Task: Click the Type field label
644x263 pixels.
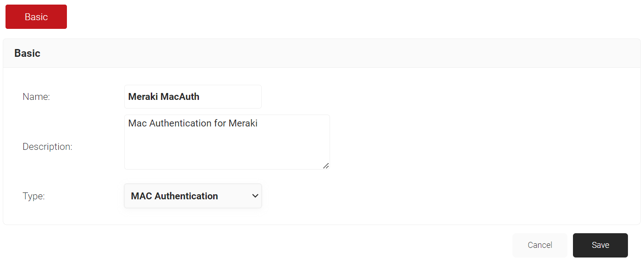Action: [33, 196]
